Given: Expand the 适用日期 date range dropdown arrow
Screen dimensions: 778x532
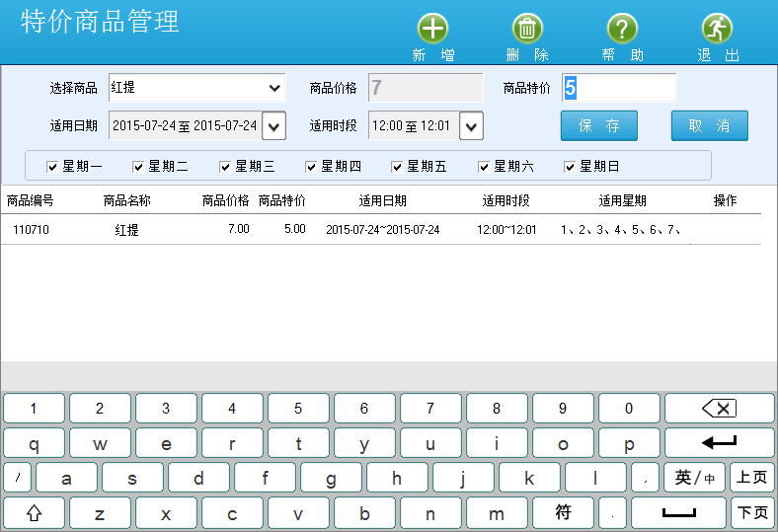Looking at the screenshot, I should click(274, 126).
